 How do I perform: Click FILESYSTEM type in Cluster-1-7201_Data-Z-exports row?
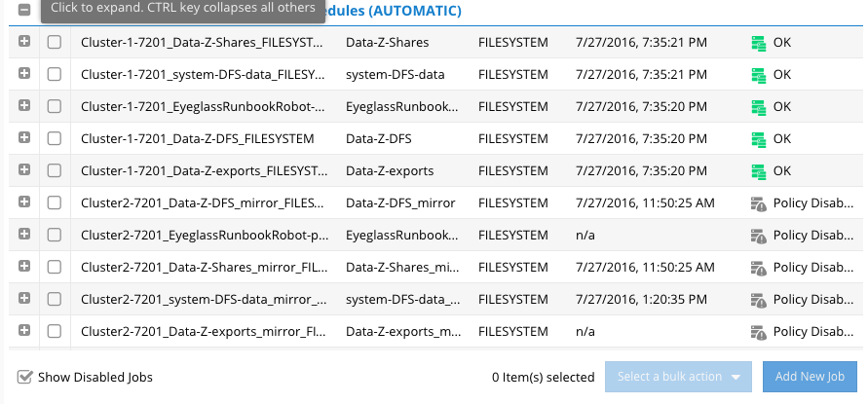click(x=513, y=171)
